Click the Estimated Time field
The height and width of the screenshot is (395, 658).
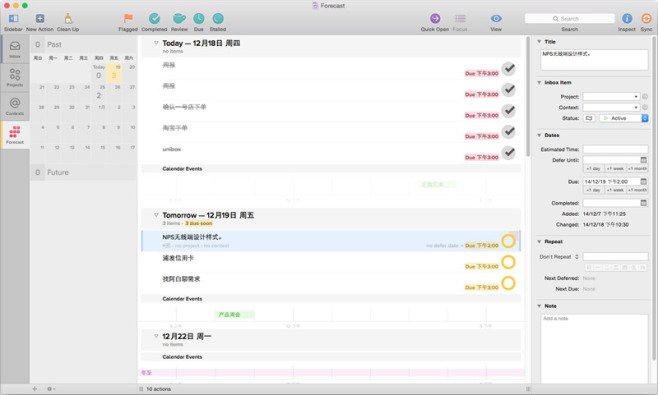click(615, 149)
